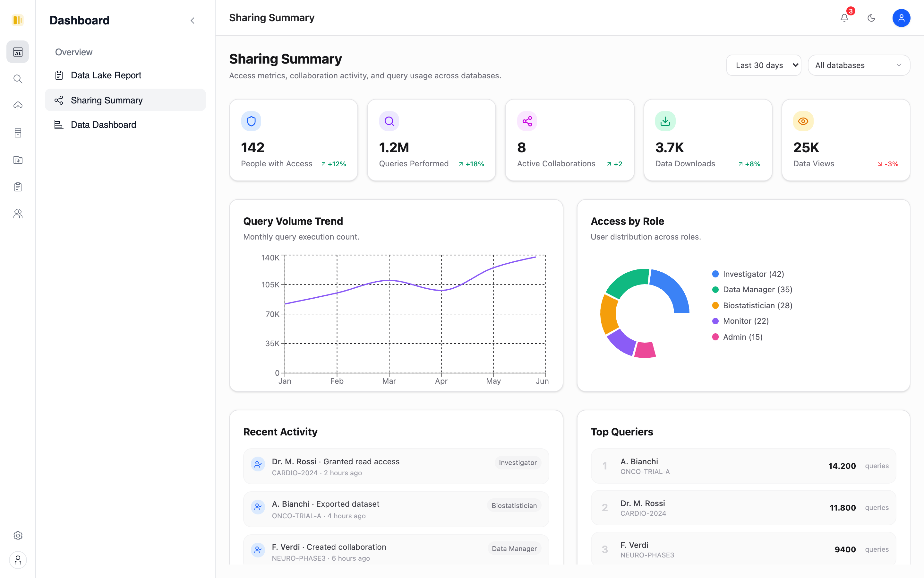Open the folder download icon in left rail
The height and width of the screenshot is (578, 924).
(18, 160)
